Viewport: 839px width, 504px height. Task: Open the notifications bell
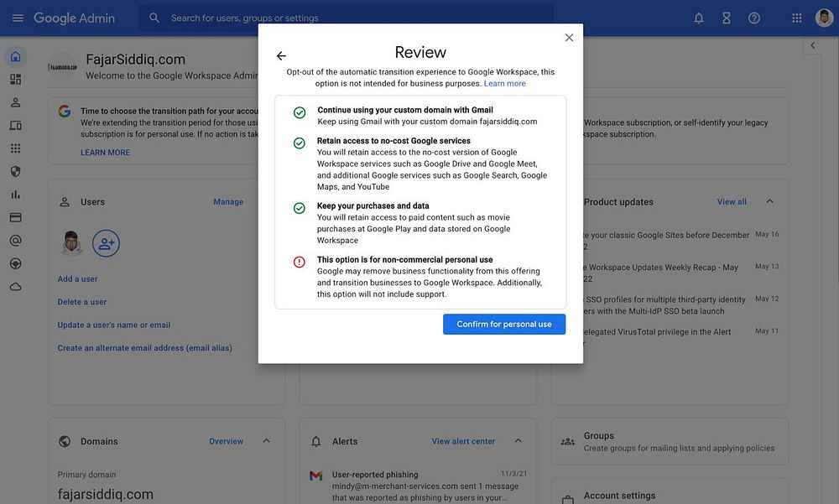699,18
